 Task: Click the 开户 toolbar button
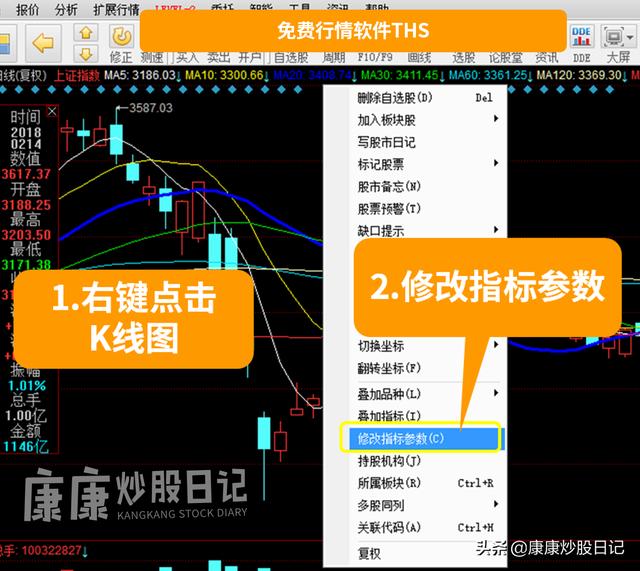pos(250,58)
